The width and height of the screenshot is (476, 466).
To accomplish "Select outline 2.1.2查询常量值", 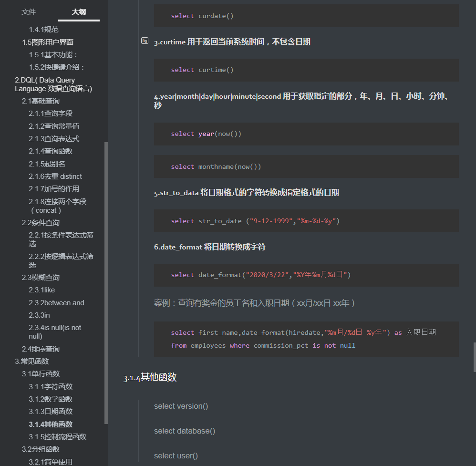I will pyautogui.click(x=54, y=126).
